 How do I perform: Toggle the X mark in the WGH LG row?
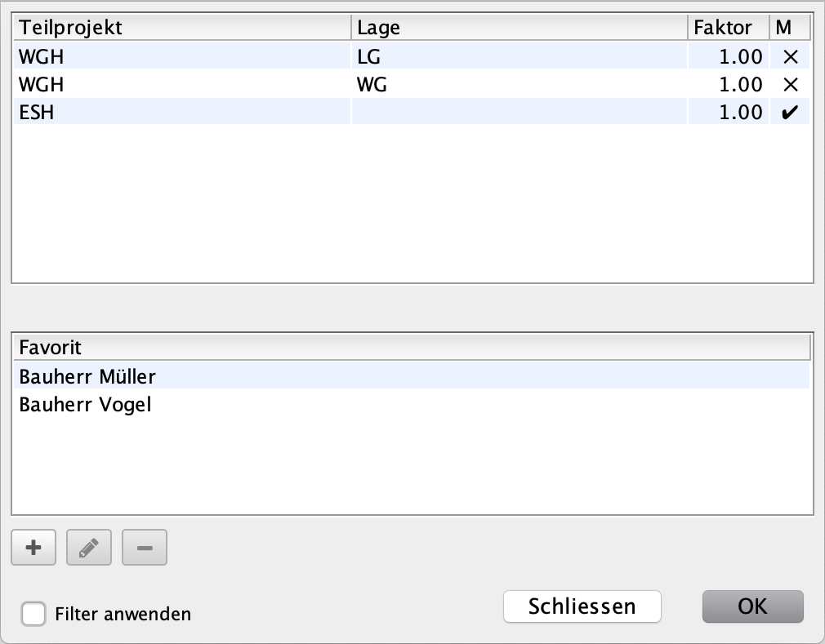[x=790, y=57]
